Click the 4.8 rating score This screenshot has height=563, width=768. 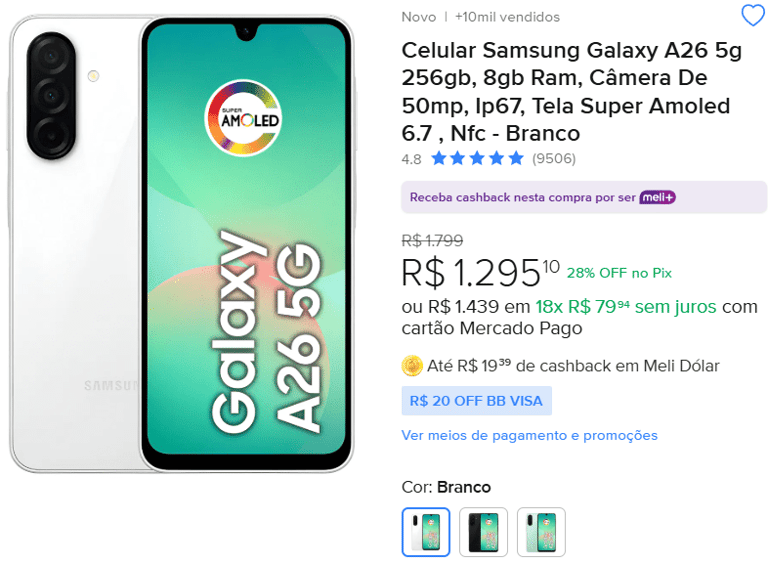(x=411, y=159)
